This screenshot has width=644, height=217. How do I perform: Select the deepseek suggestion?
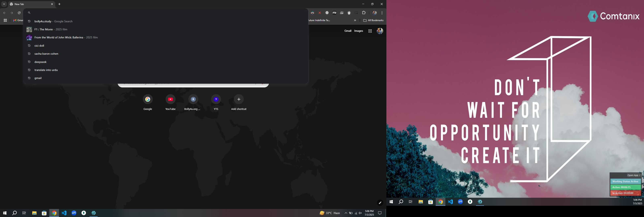(x=166, y=62)
